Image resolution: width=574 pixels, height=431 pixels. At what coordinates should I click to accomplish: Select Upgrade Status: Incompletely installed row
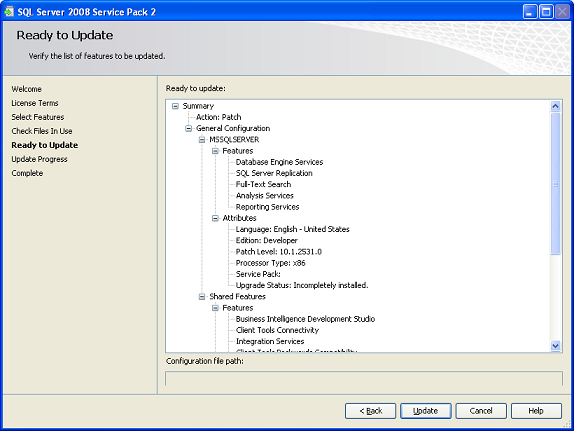pyautogui.click(x=302, y=285)
